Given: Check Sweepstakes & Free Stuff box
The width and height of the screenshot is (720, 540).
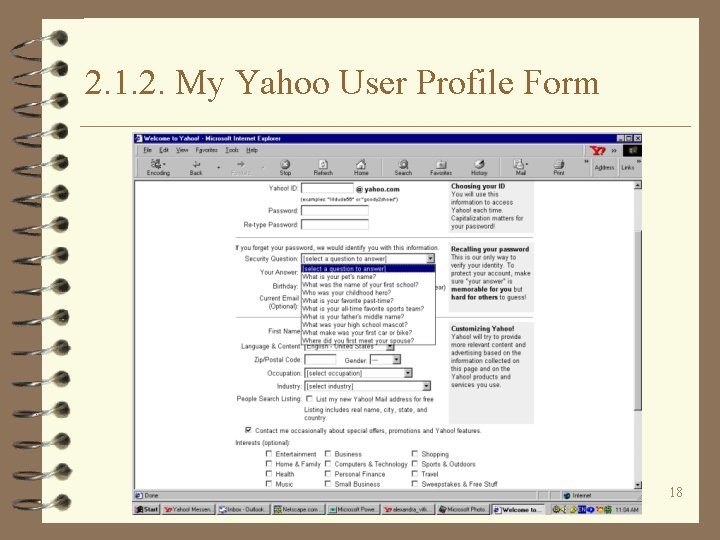Looking at the screenshot, I should [415, 484].
